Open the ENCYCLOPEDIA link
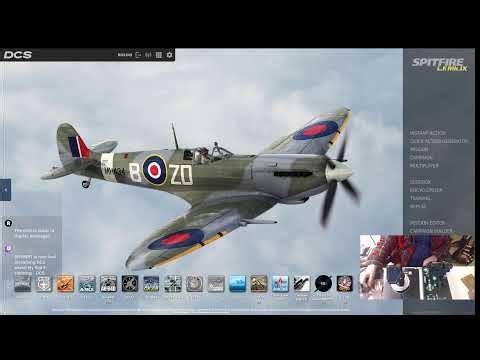The image size is (480, 360). 426,190
